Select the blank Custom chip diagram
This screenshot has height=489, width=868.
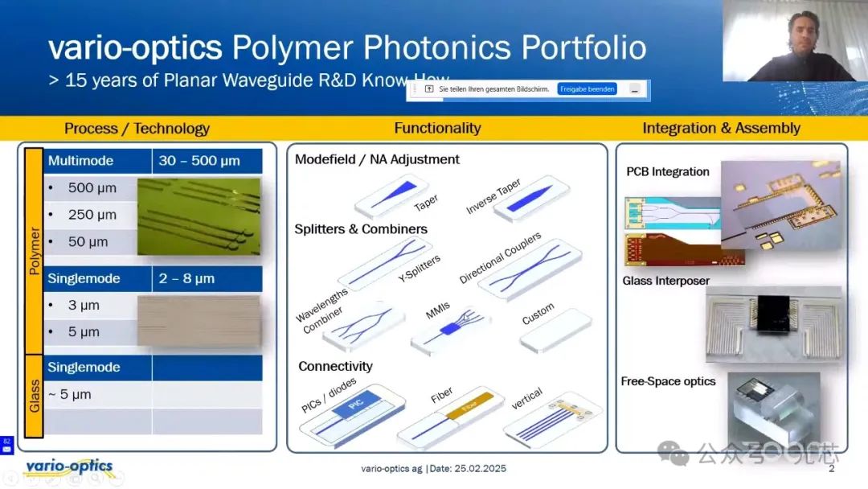tap(555, 331)
